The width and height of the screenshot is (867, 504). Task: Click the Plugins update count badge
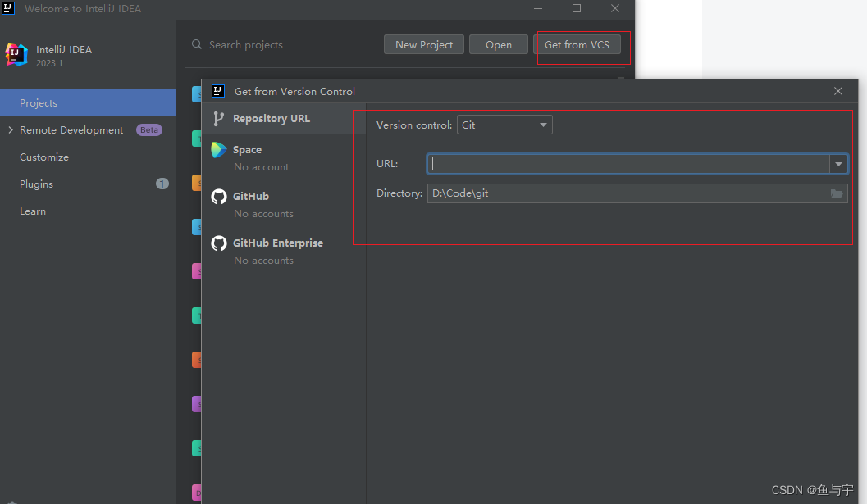pos(162,184)
